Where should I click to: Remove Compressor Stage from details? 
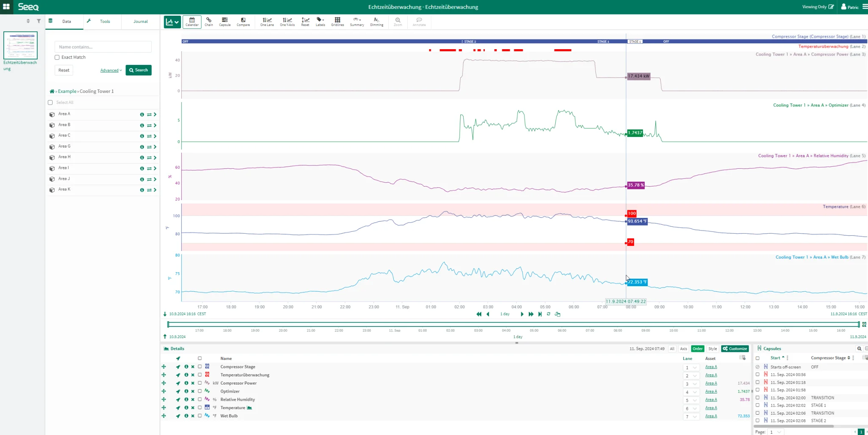193,367
